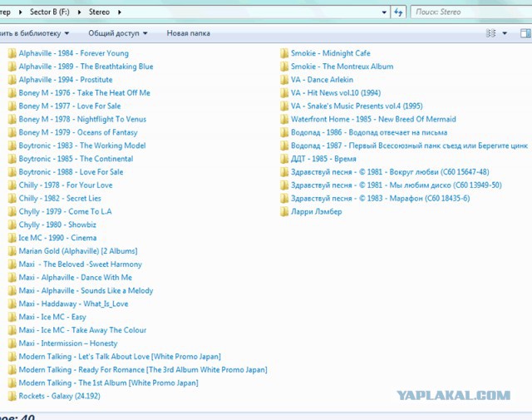The width and height of the screenshot is (532, 420).
Task: Select folder icon of Alphaville - 1984 - Forever Young
Action: click(x=12, y=53)
